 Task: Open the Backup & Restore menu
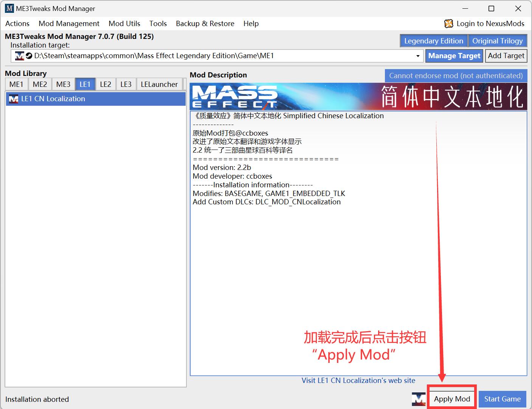(x=205, y=23)
